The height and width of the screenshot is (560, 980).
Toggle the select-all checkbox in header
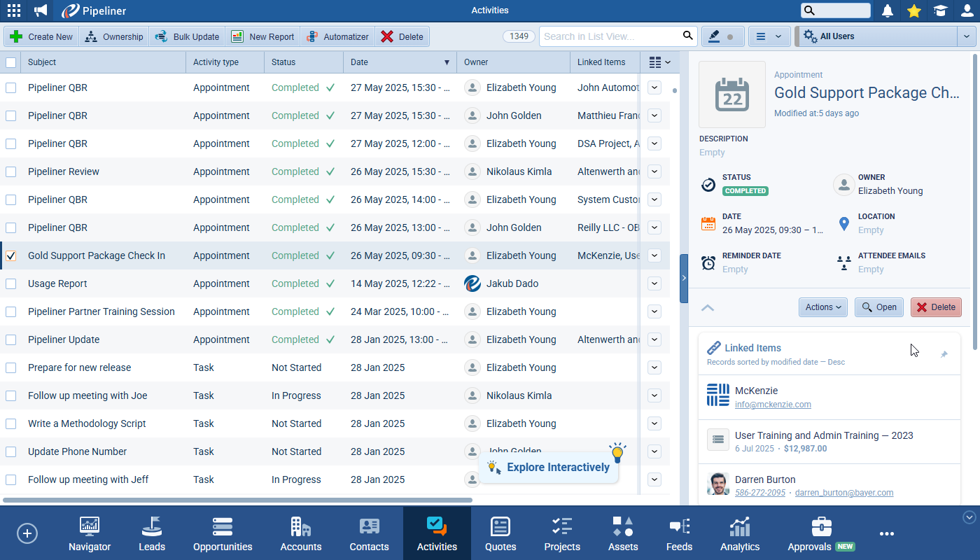click(x=11, y=62)
